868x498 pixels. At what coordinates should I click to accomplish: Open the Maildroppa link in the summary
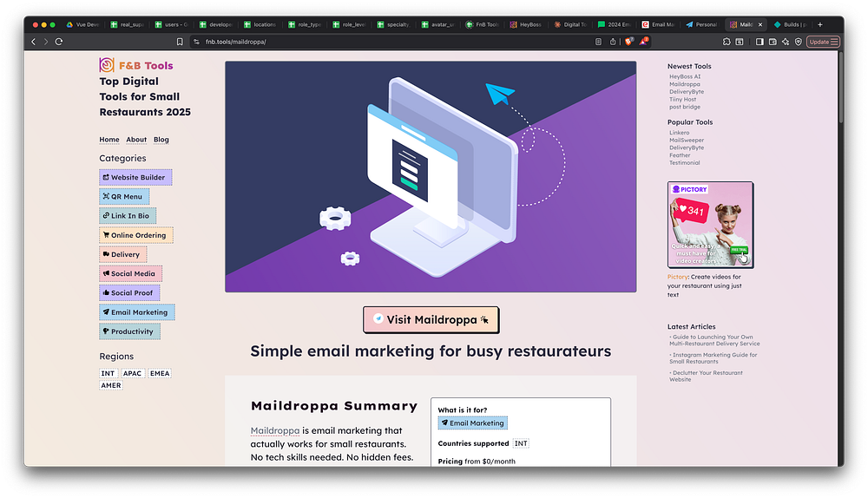pyautogui.click(x=275, y=430)
